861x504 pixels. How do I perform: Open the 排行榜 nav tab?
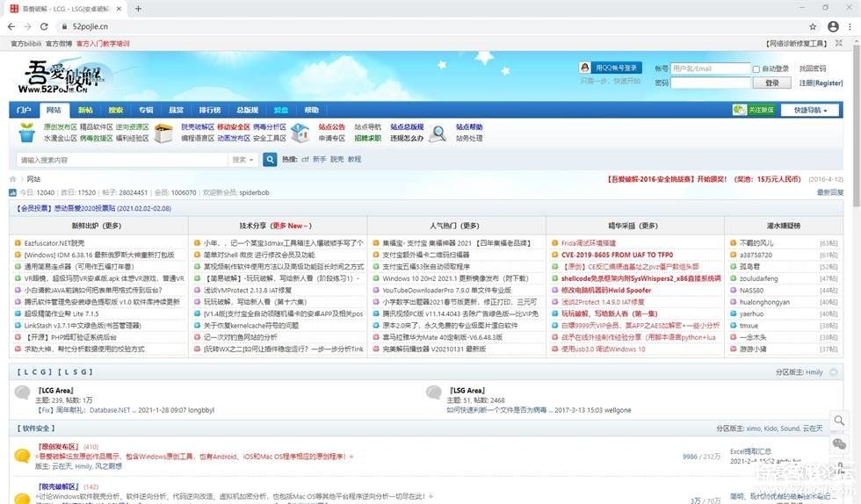tap(210, 110)
